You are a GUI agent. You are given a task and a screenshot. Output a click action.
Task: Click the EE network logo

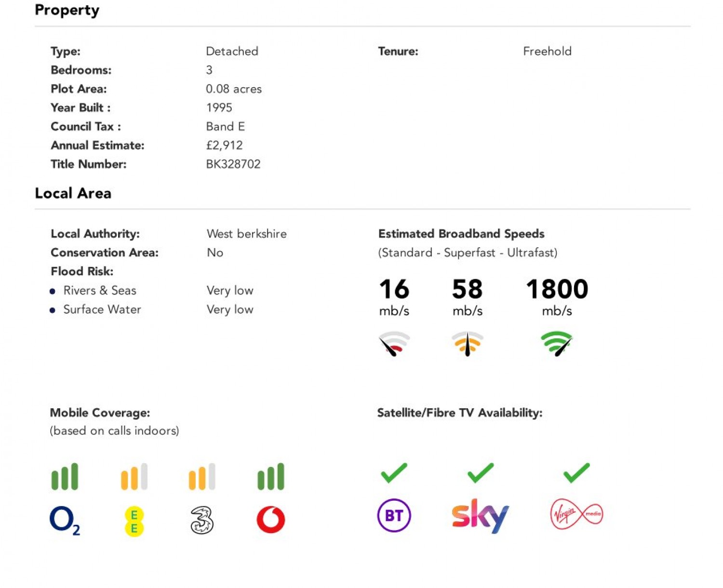134,521
